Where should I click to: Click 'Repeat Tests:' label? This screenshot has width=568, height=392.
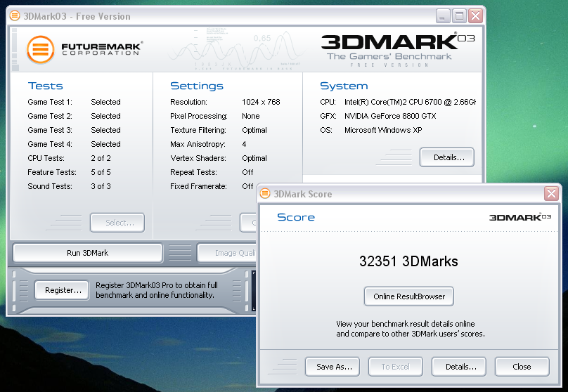pos(194,172)
